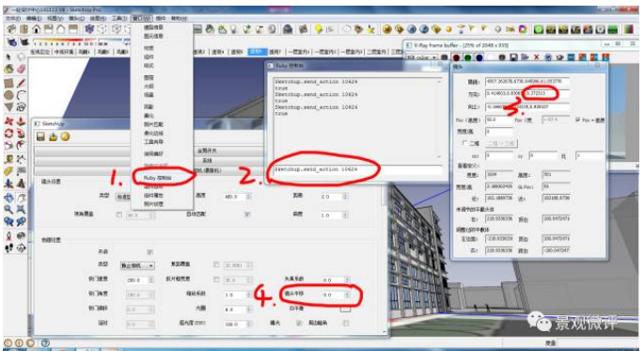Click the green circular icon in top toolbar
Image resolution: width=644 pixels, height=351 pixels.
[x=538, y=29]
